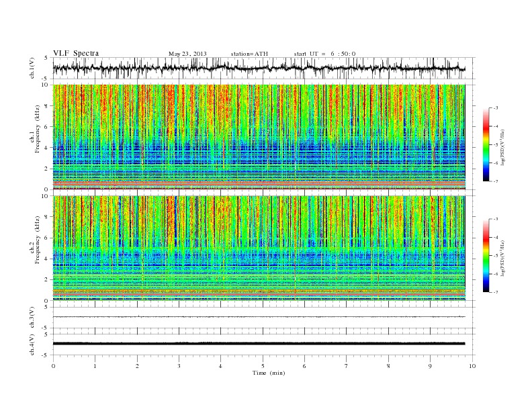Click the 'ch.4(V)' axis label

point(32,345)
